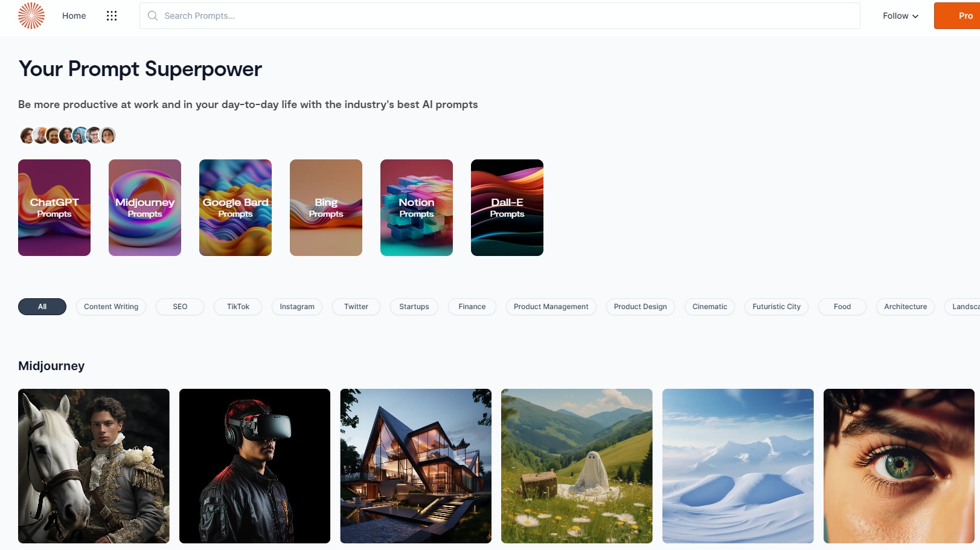This screenshot has height=550, width=980.
Task: Expand the Follow dropdown
Action: click(x=900, y=16)
